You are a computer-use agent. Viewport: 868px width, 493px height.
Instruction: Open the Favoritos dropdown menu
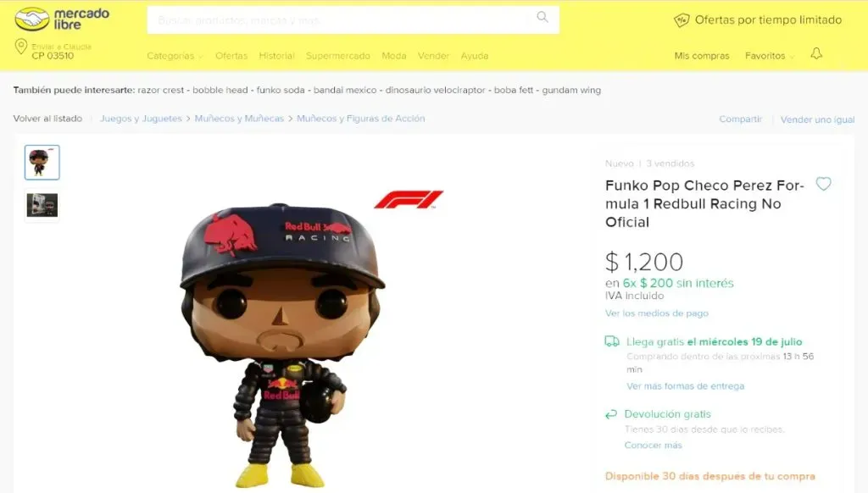(770, 56)
